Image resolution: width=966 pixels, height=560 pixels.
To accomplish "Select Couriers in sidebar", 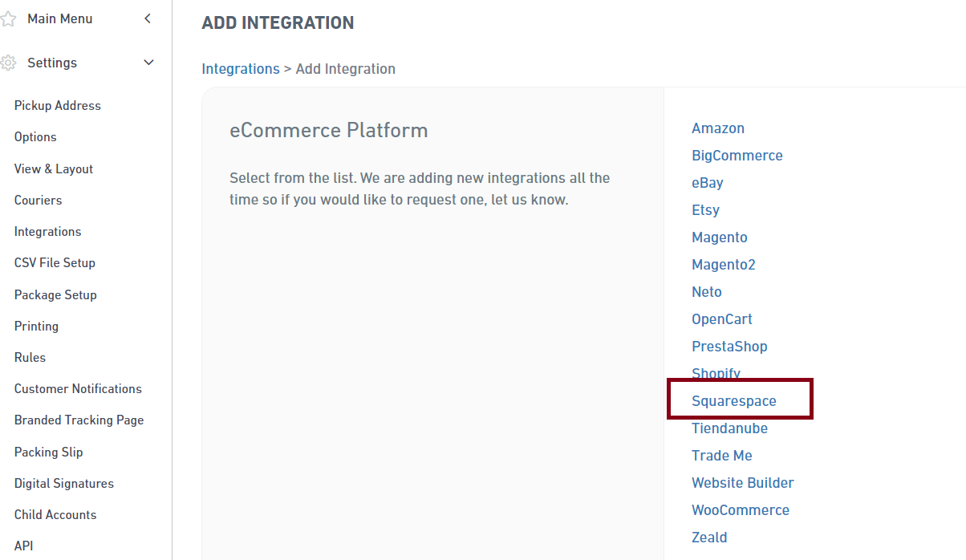I will click(x=38, y=201).
